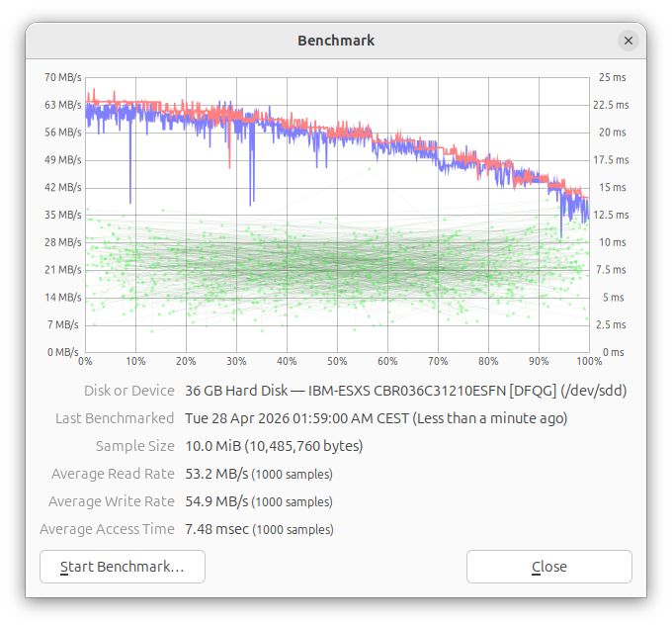Click the 12.5 ms right axis label
Viewport: 672px width, 626px height.
(x=616, y=215)
